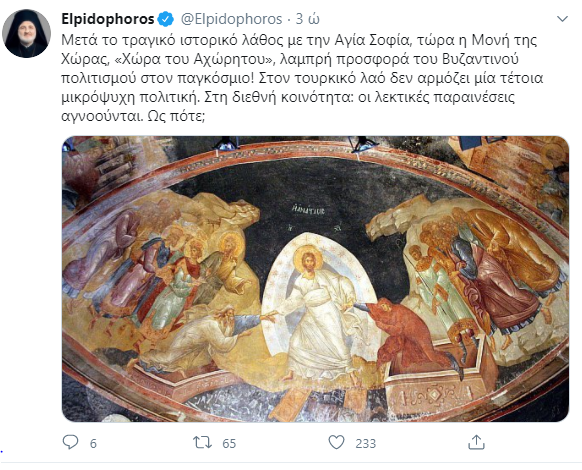
Task: Retweet this post using the arrows icon
Action: (202, 442)
